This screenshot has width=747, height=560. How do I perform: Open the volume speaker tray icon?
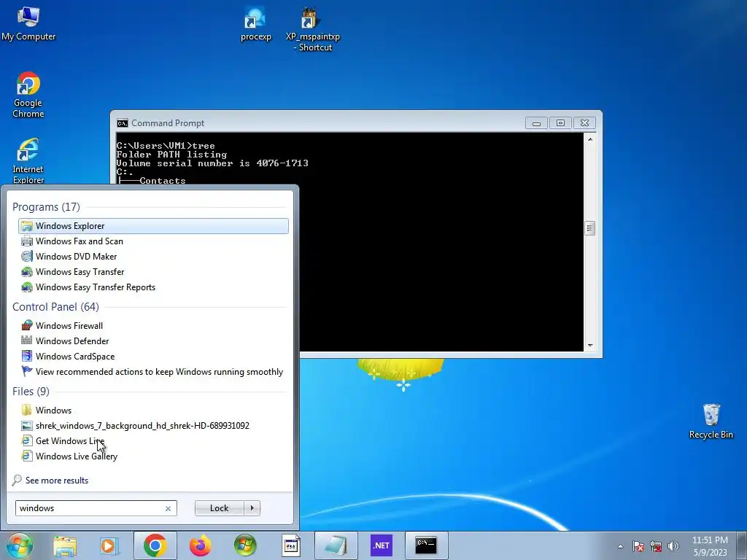(x=673, y=546)
